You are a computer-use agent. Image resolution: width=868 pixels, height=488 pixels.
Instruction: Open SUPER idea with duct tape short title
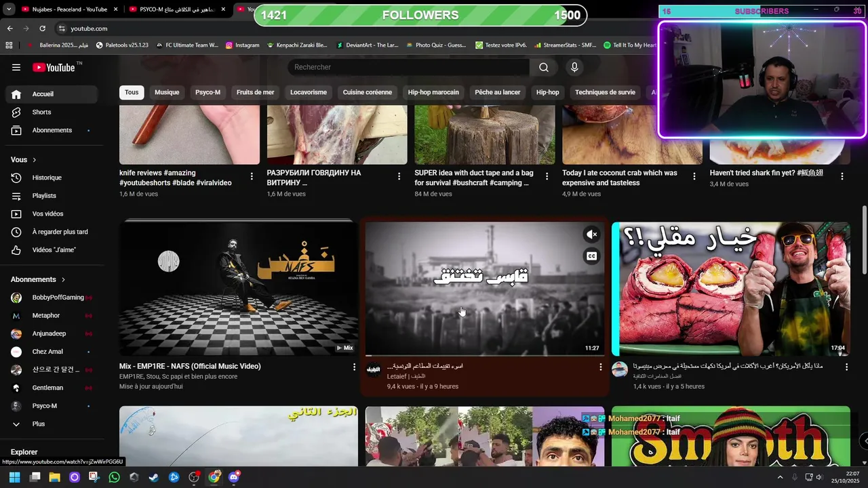[x=474, y=178]
